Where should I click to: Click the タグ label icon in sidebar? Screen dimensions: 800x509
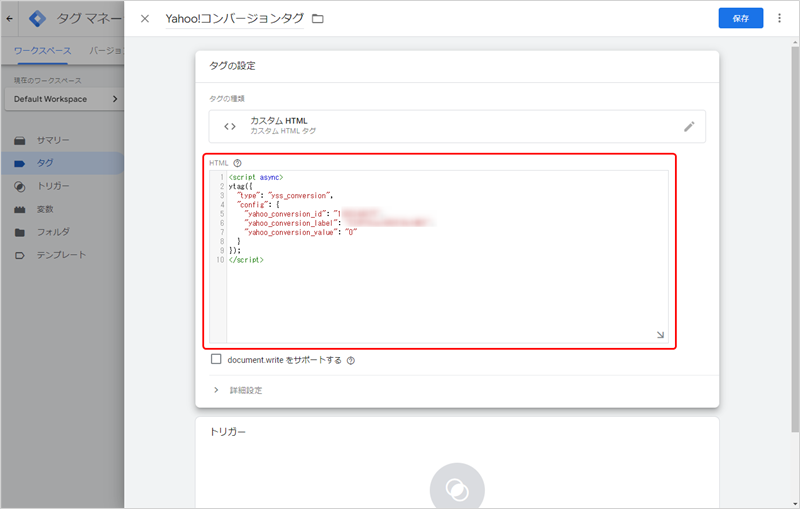(19, 164)
